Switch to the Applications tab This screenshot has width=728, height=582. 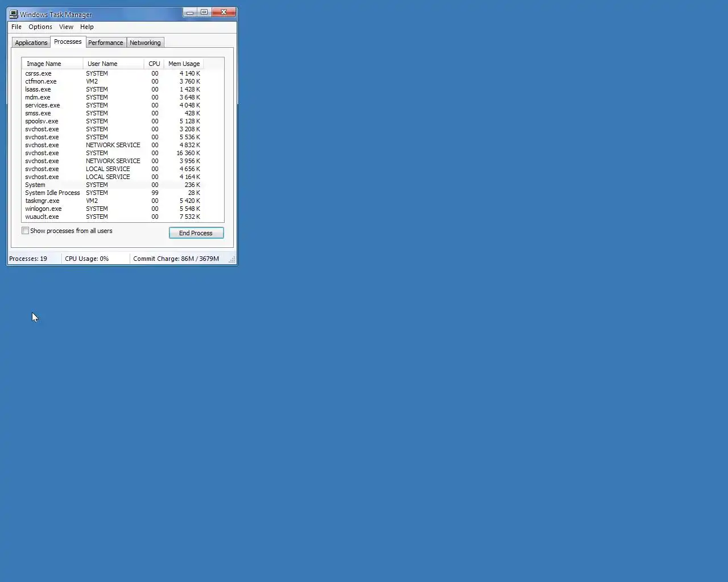(31, 43)
